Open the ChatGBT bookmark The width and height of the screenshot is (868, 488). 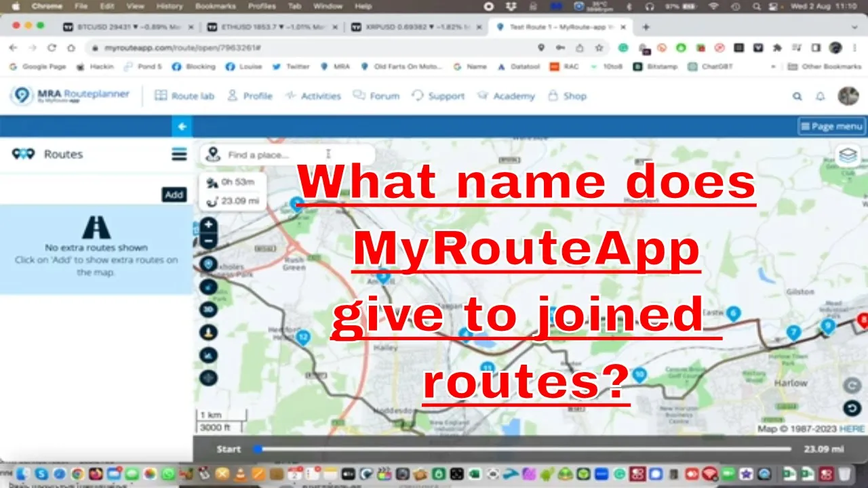[712, 67]
